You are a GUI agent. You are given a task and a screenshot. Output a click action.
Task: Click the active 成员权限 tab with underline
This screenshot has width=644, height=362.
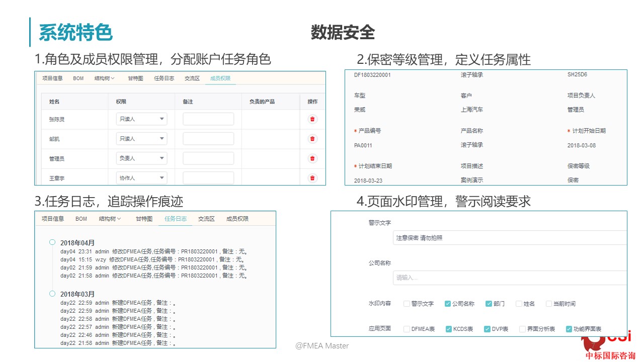click(220, 78)
